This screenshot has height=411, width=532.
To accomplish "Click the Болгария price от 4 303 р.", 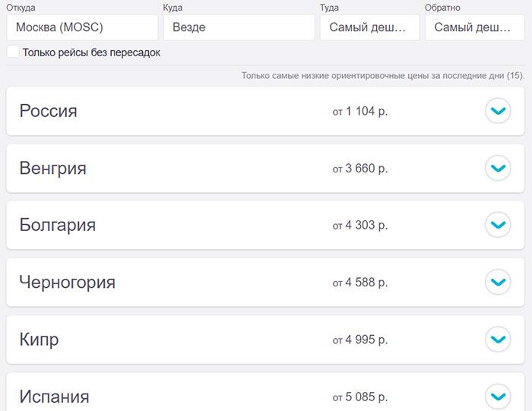I will [x=360, y=225].
